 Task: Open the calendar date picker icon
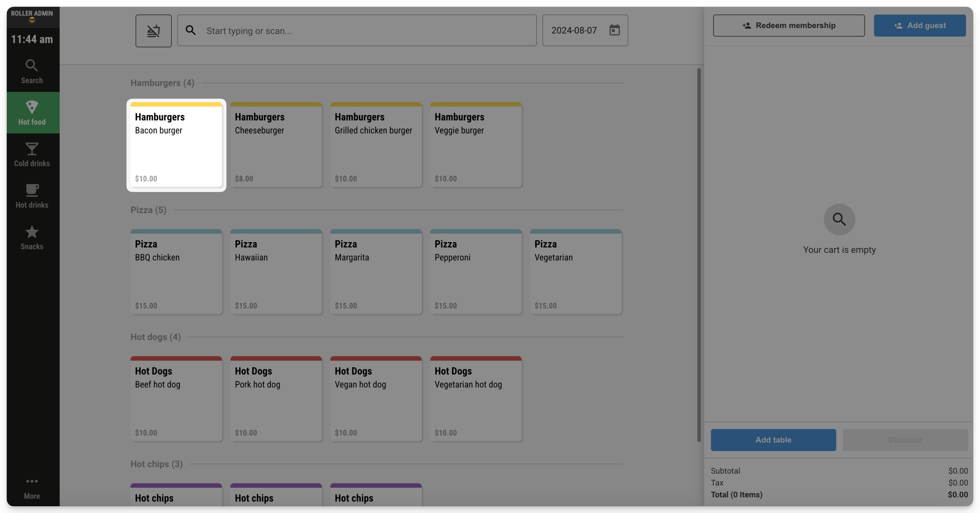[x=614, y=30]
